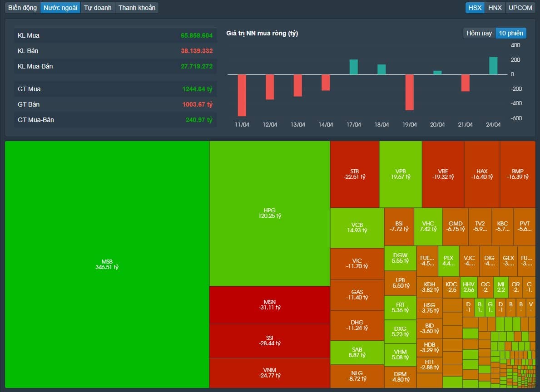Open the DPM -4.80 tỷ tile
The image size is (540, 392).
click(400, 377)
